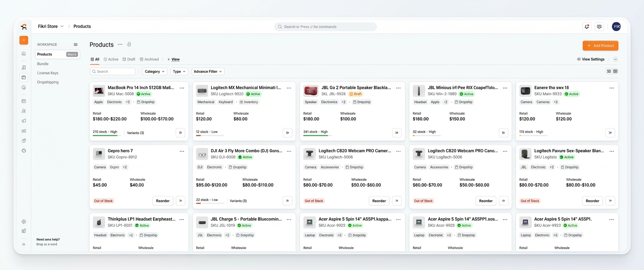The width and height of the screenshot is (644, 270).
Task: Select Dropshipping in workspace menu
Action: 48,82
